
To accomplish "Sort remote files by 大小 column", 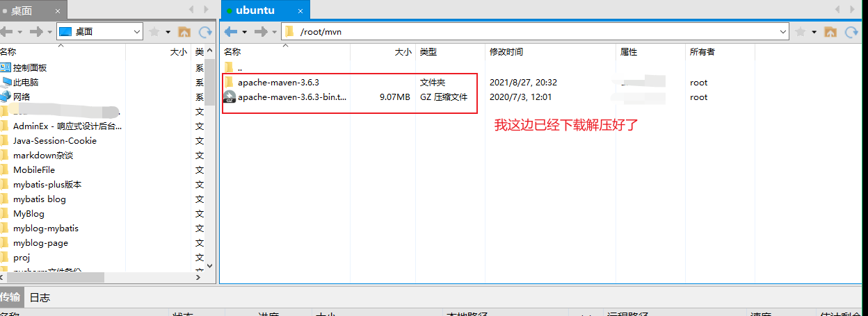I will 383,51.
